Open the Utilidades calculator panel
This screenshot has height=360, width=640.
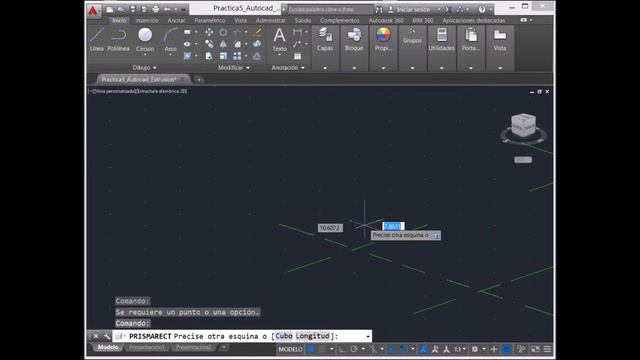coord(442,40)
